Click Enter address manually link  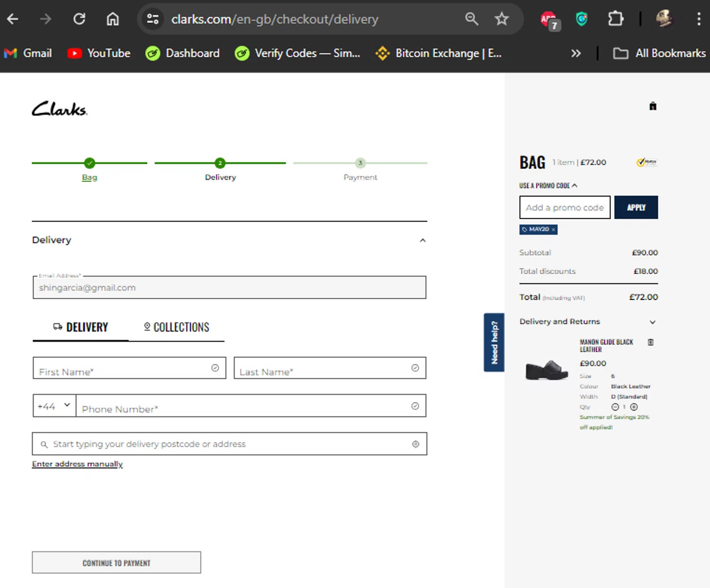point(78,464)
